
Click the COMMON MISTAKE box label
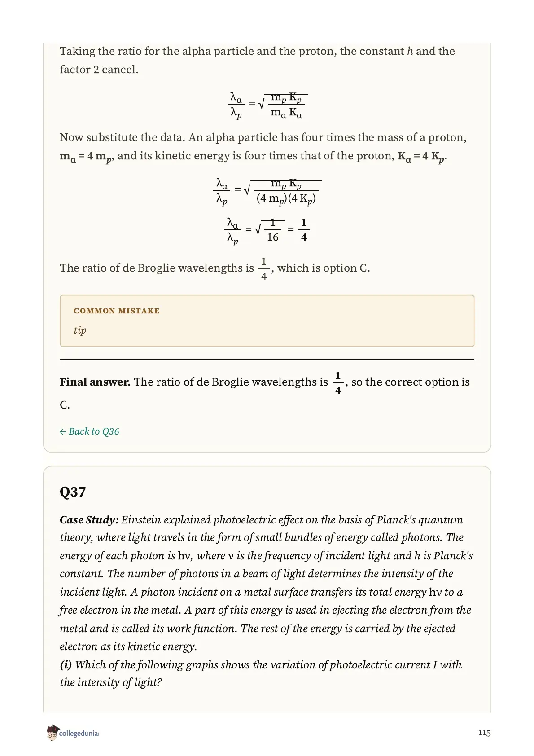(117, 311)
